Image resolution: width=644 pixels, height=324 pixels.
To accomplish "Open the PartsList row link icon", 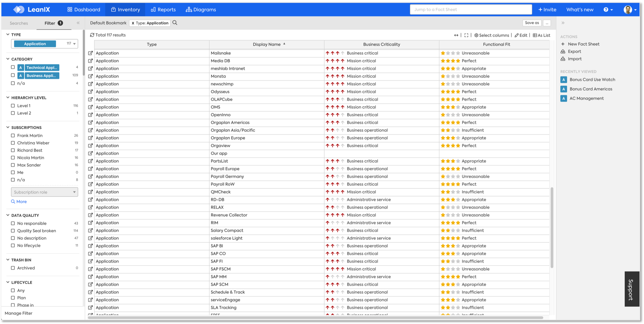I will pyautogui.click(x=90, y=161).
